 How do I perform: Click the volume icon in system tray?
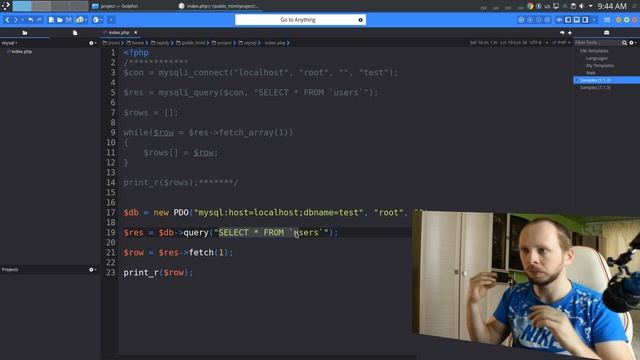click(581, 6)
